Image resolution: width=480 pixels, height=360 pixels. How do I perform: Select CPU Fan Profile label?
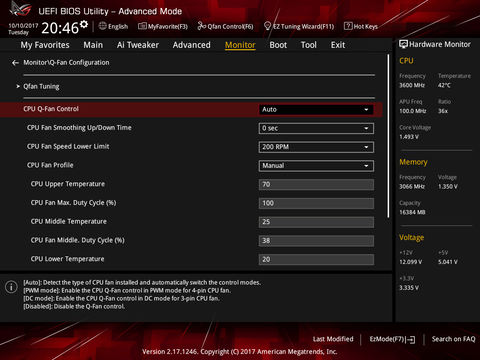pyautogui.click(x=50, y=165)
